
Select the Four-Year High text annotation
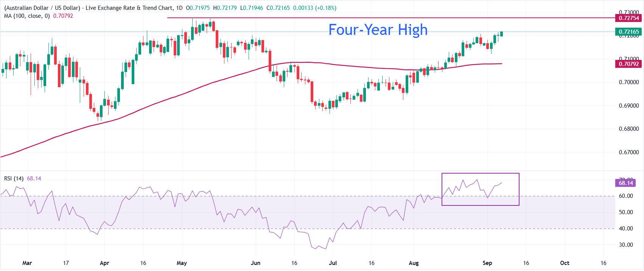(x=378, y=30)
